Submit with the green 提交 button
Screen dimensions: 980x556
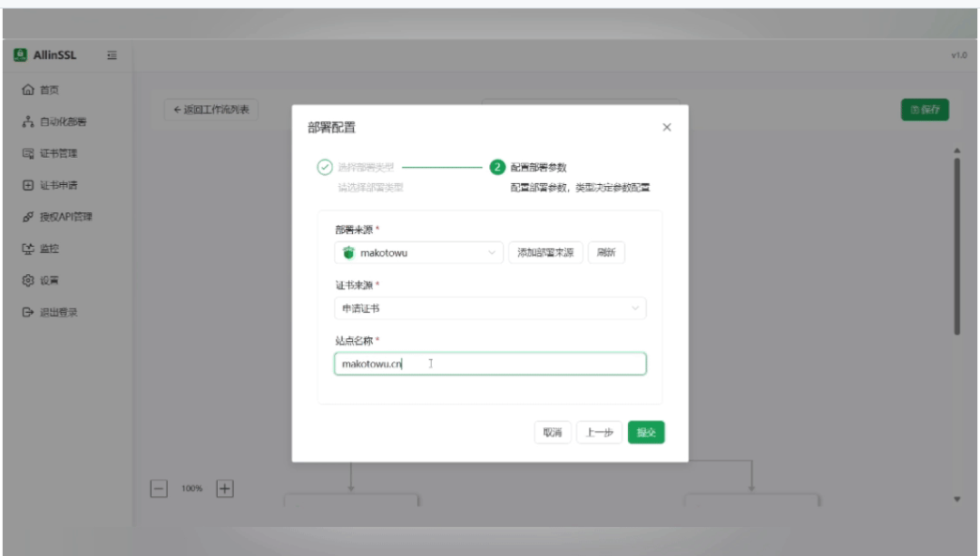646,433
